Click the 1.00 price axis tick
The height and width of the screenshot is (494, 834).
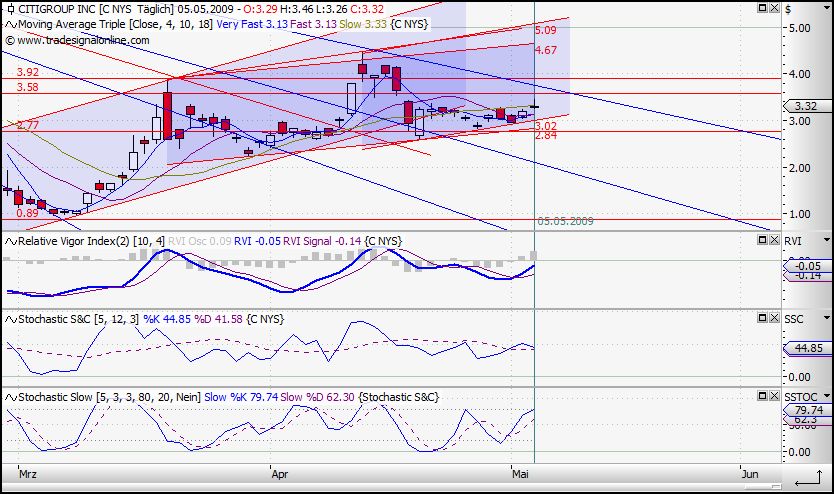point(800,214)
